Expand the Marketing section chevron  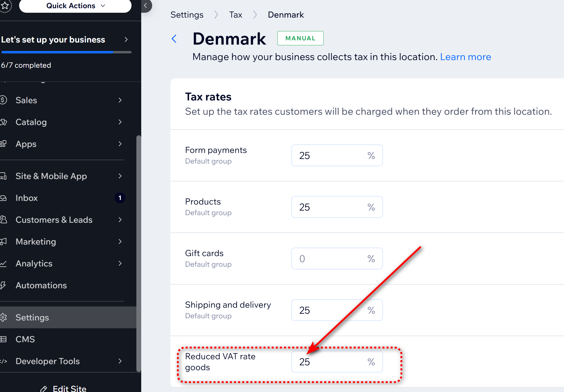click(x=120, y=242)
